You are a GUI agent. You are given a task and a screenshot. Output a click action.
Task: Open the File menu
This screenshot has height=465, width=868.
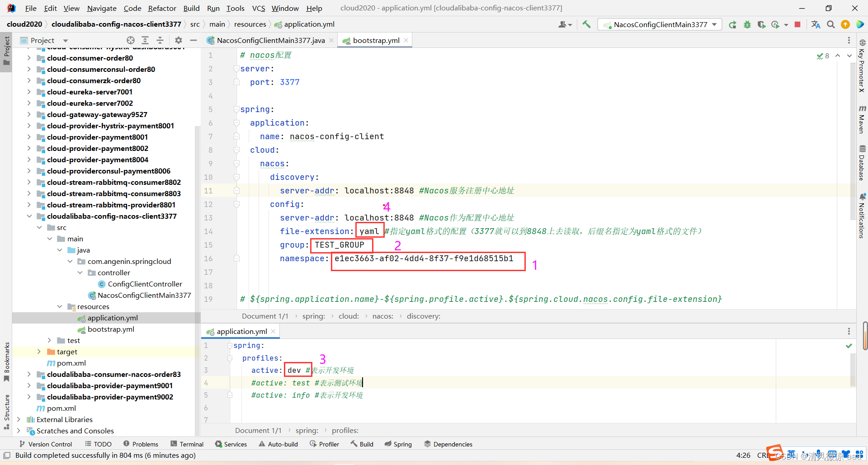point(31,8)
